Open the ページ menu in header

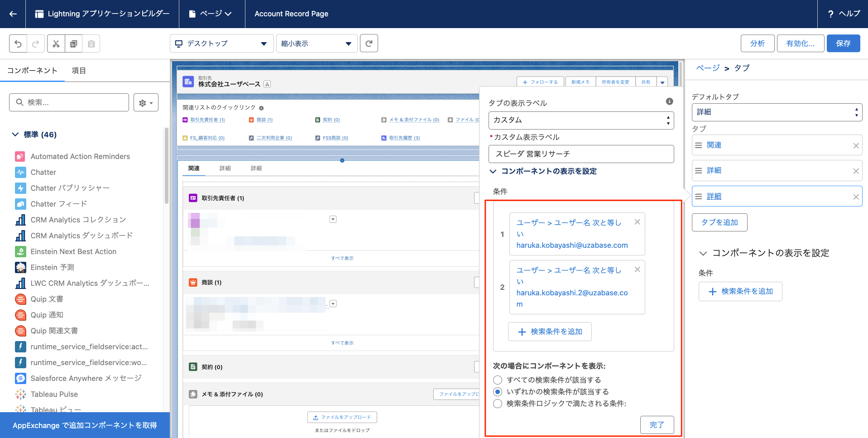tap(211, 14)
